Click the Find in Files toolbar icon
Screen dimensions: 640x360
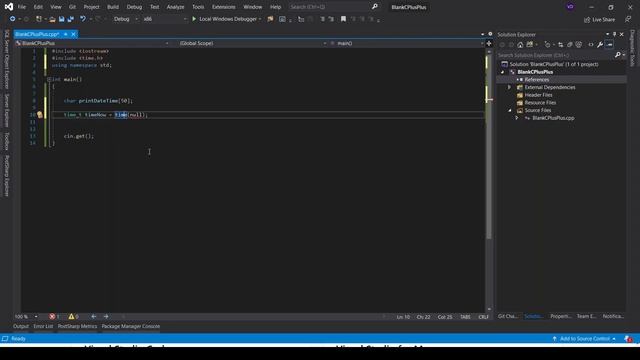click(x=270, y=19)
